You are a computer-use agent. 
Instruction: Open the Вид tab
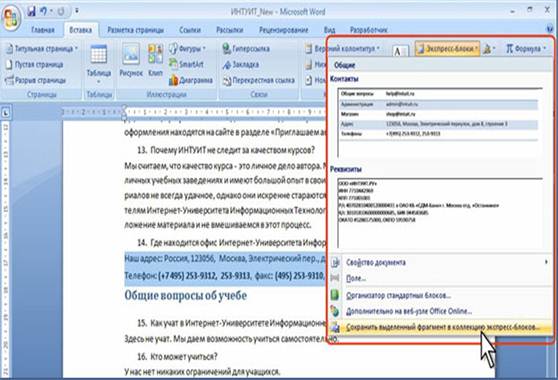tap(330, 30)
